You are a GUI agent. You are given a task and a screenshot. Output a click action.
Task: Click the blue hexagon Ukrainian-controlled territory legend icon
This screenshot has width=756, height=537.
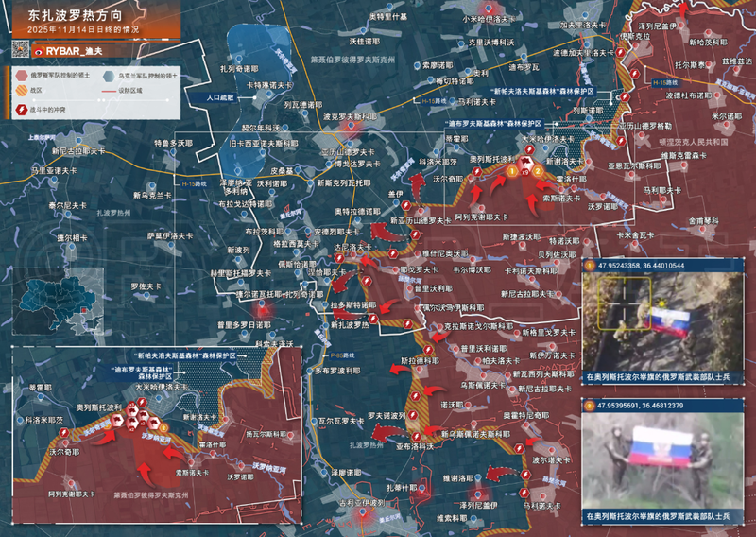(x=109, y=74)
